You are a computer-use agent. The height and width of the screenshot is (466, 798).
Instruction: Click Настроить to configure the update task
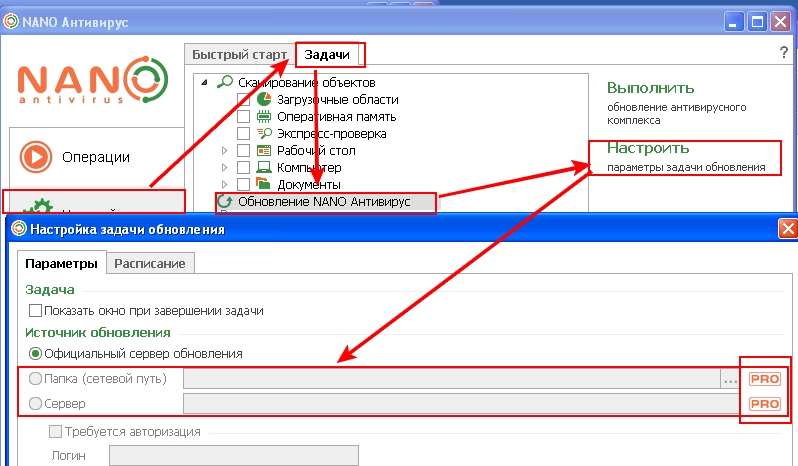pyautogui.click(x=648, y=148)
